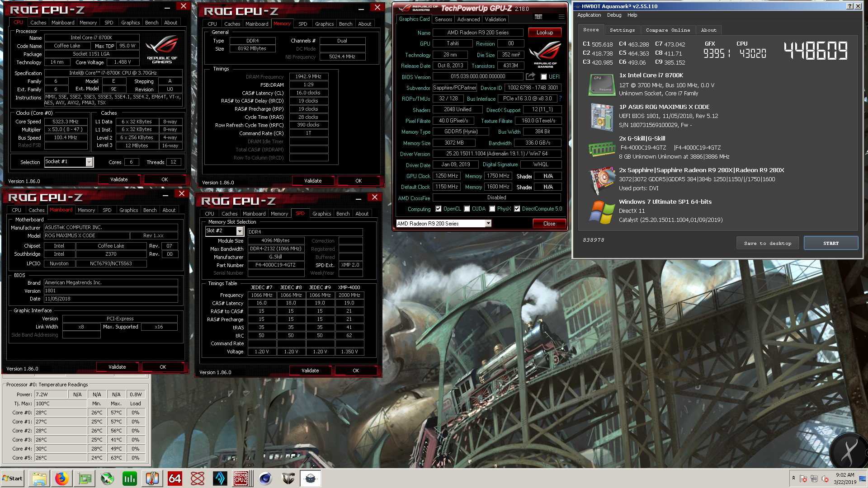Open GPU-Z hamburger menu icon
Image resolution: width=868 pixels, height=488 pixels.
[x=561, y=17]
